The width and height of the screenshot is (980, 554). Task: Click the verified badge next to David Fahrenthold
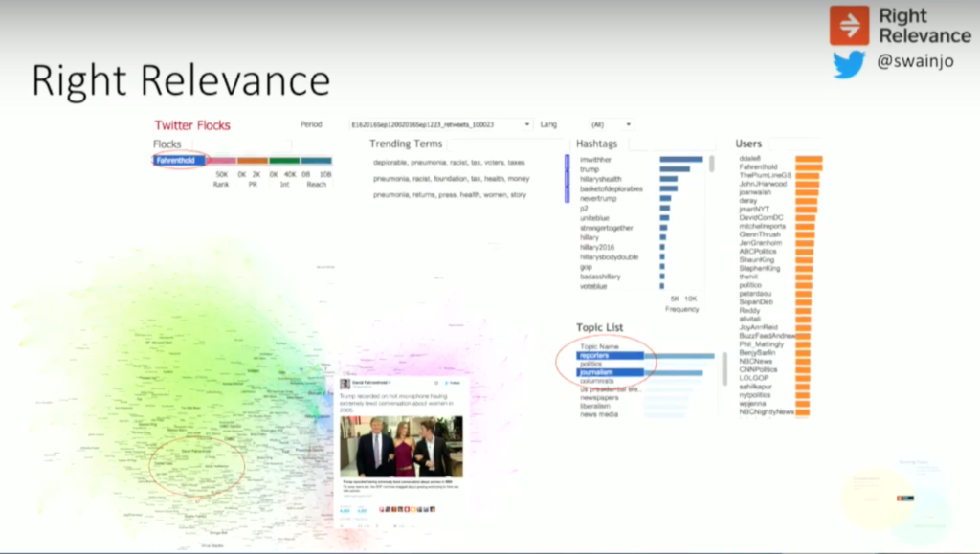coord(391,383)
